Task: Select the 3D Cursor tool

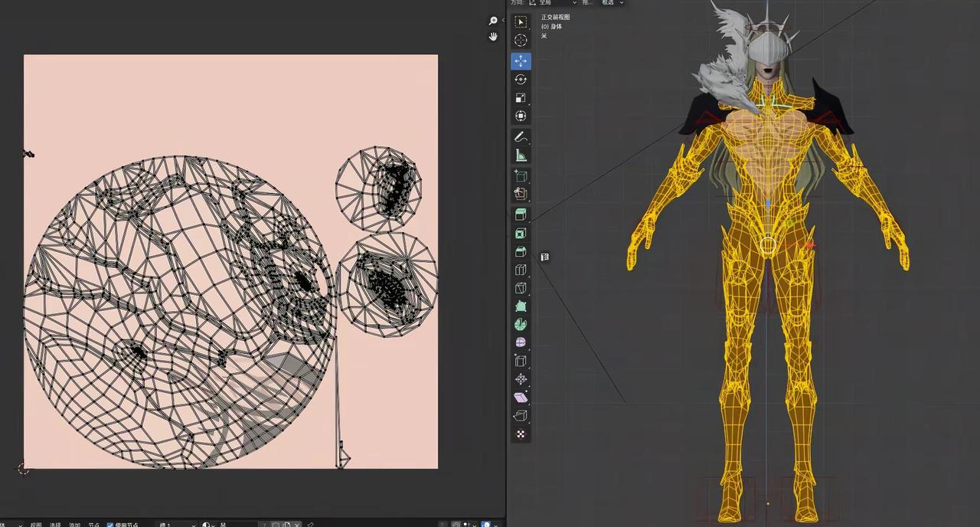Action: click(521, 41)
